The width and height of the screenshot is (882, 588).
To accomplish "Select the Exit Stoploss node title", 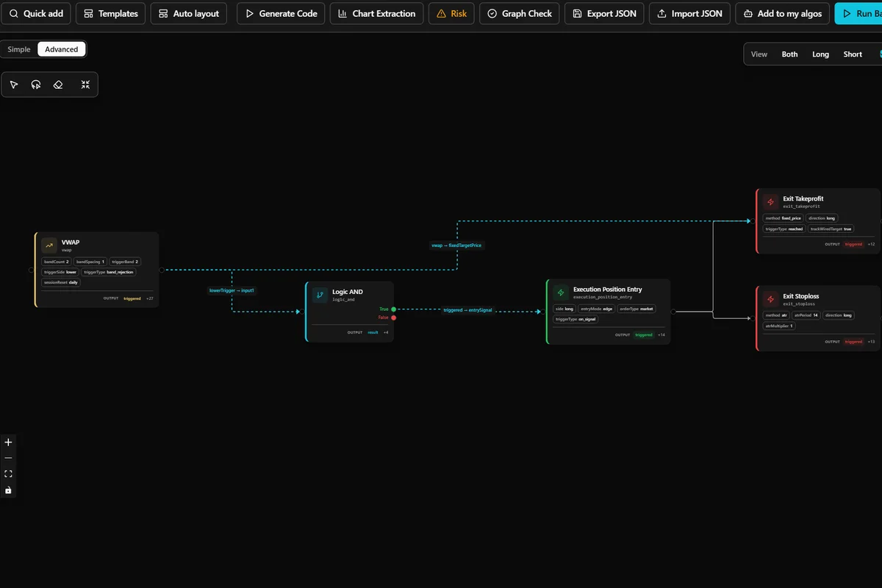I will coord(800,296).
